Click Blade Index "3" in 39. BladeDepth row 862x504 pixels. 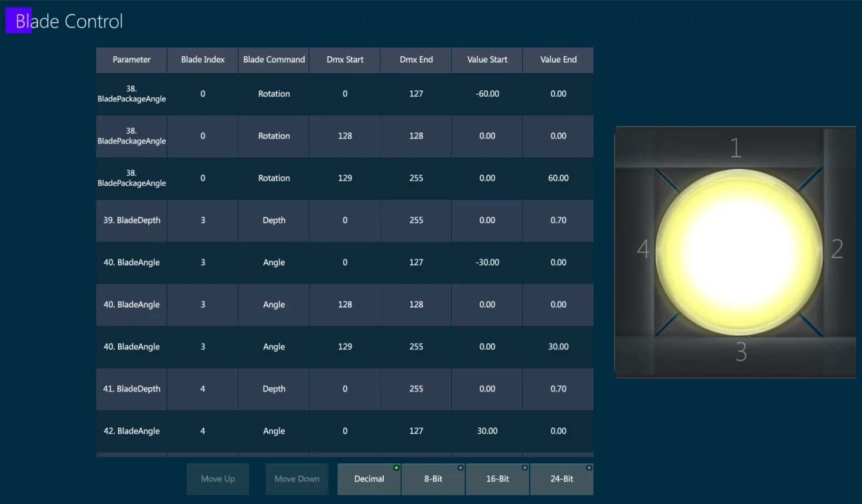[x=203, y=220]
